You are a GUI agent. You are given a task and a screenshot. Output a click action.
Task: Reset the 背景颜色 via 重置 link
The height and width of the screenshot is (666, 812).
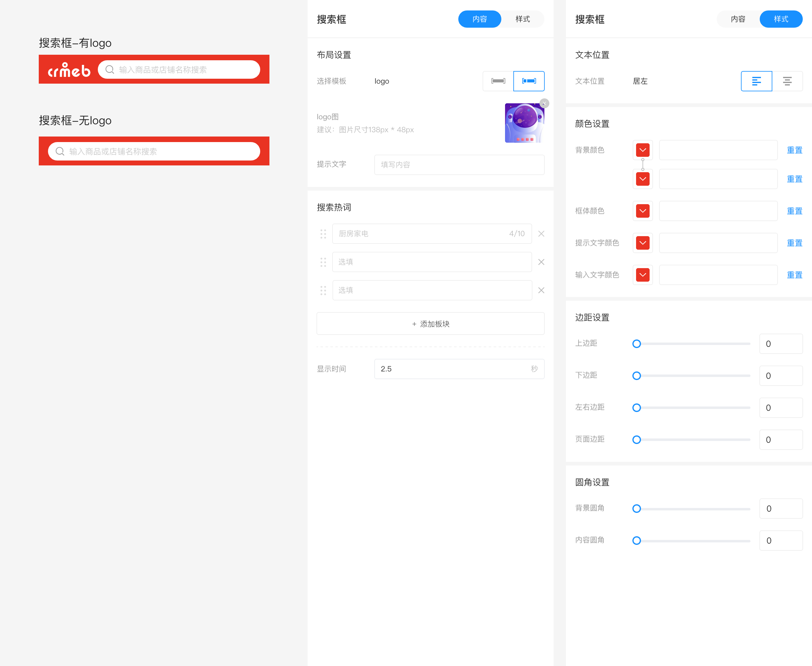click(794, 150)
